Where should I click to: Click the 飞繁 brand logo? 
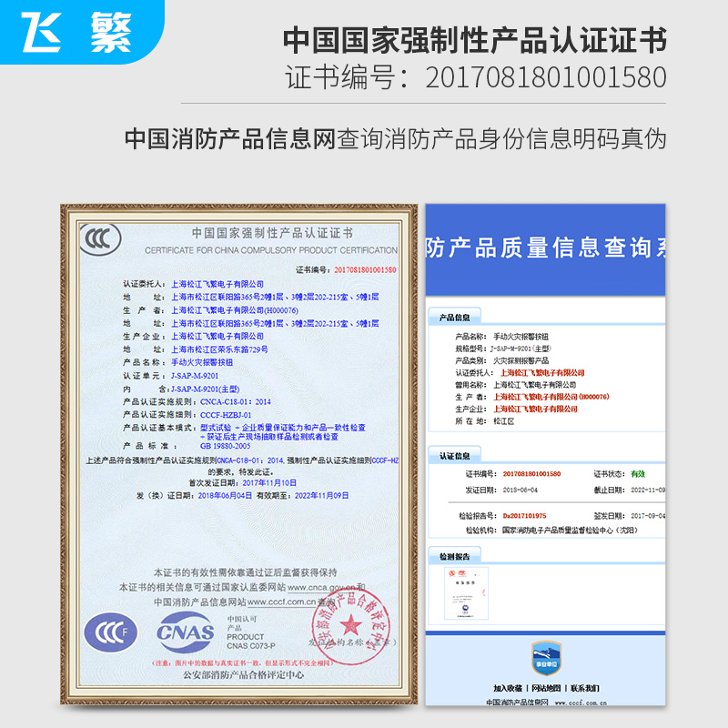[76, 32]
